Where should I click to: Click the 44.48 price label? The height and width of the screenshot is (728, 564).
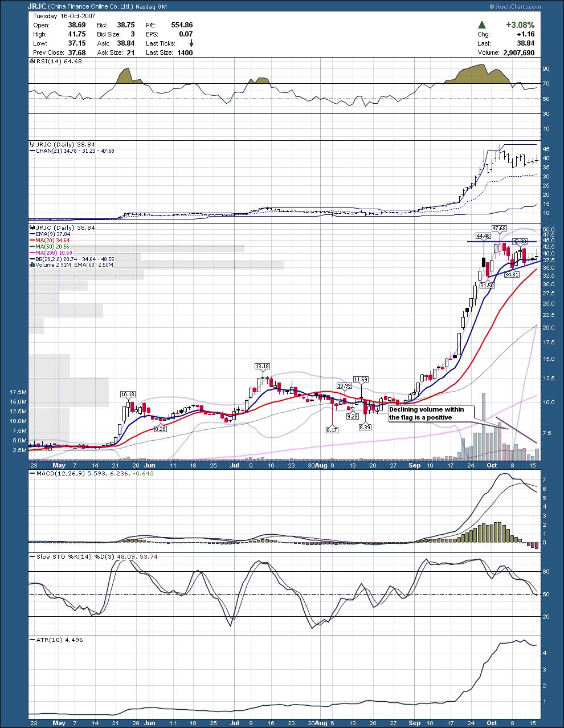tap(483, 235)
